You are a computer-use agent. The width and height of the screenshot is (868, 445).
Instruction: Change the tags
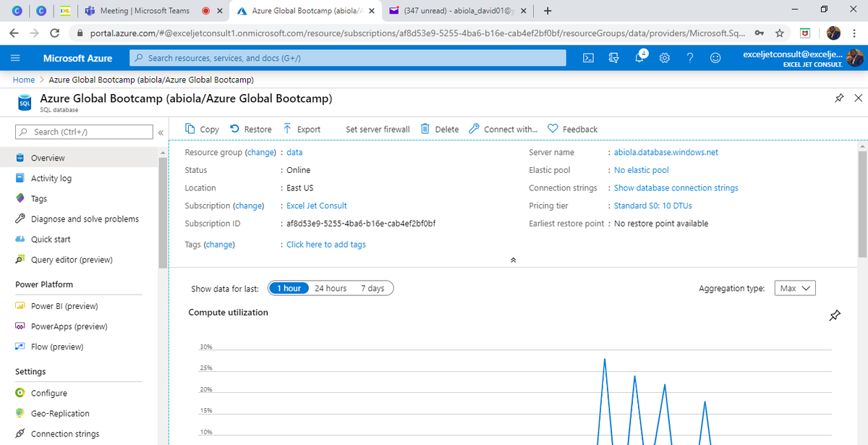click(219, 245)
